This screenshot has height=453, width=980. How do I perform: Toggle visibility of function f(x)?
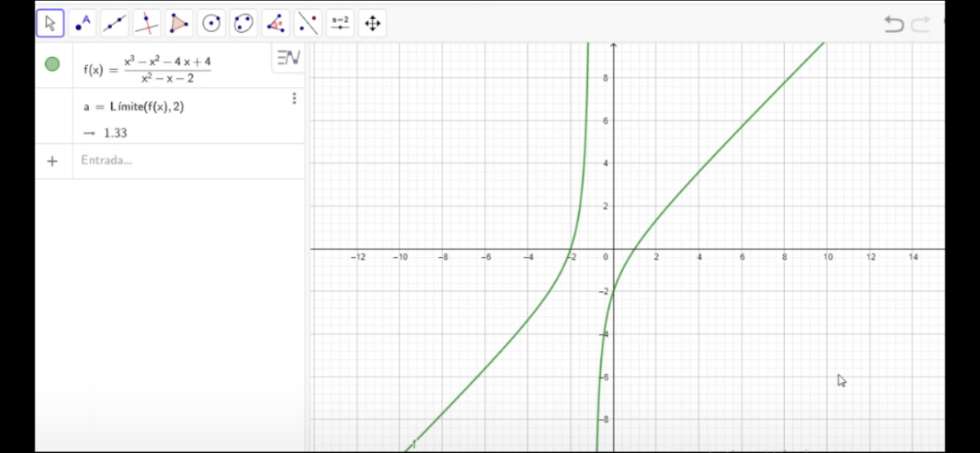[x=53, y=63]
